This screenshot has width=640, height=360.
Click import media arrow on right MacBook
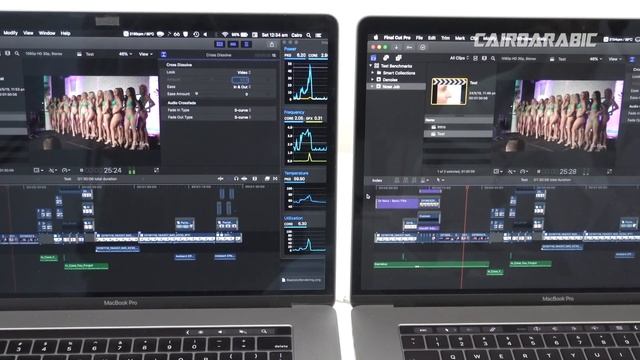click(396, 47)
